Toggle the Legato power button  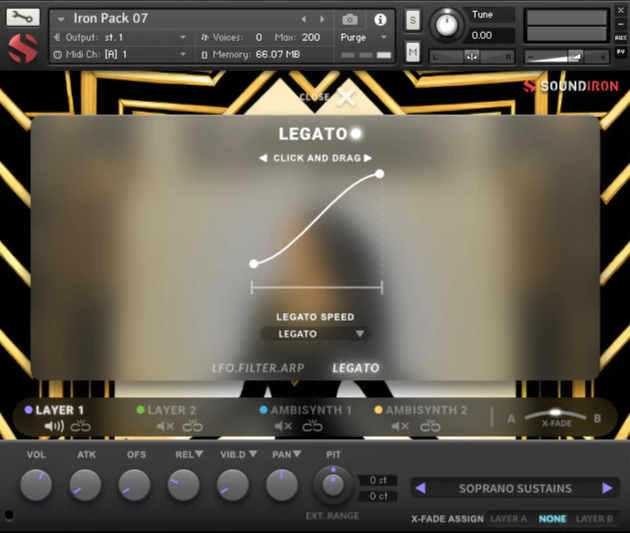click(x=357, y=133)
